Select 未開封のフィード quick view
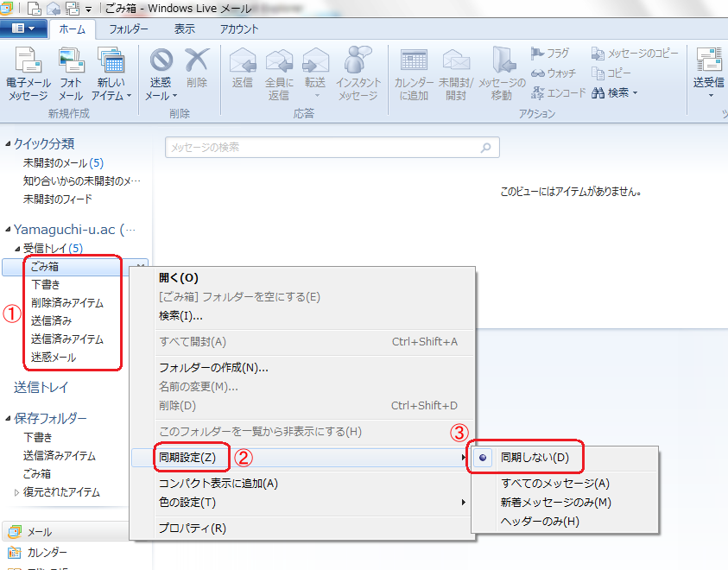 tap(58, 199)
